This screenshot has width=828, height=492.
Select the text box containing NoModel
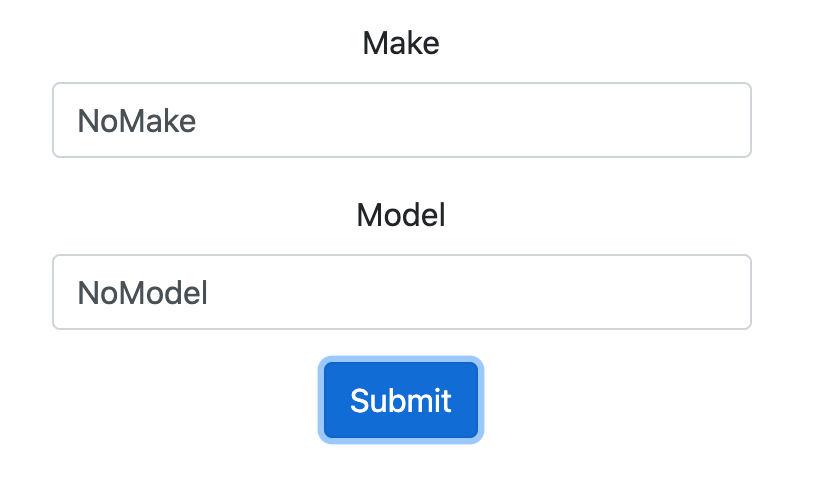coord(402,292)
